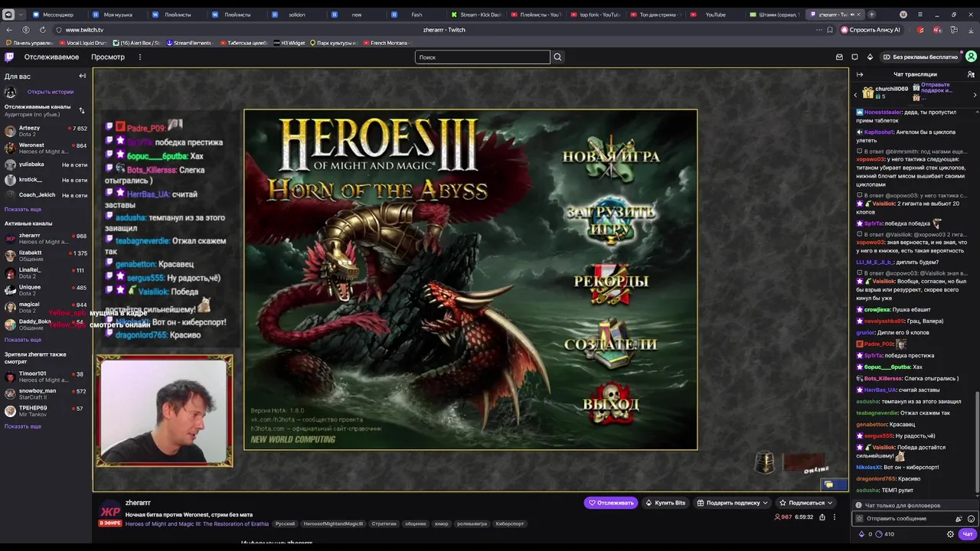Open stream options three-dots under video
Image resolution: width=980 pixels, height=551 pixels.
tap(835, 517)
